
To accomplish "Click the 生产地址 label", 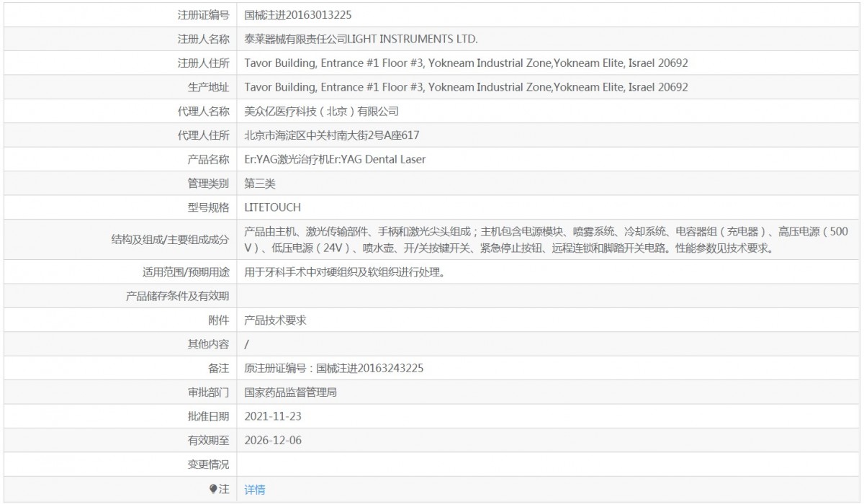I will click(x=209, y=87).
